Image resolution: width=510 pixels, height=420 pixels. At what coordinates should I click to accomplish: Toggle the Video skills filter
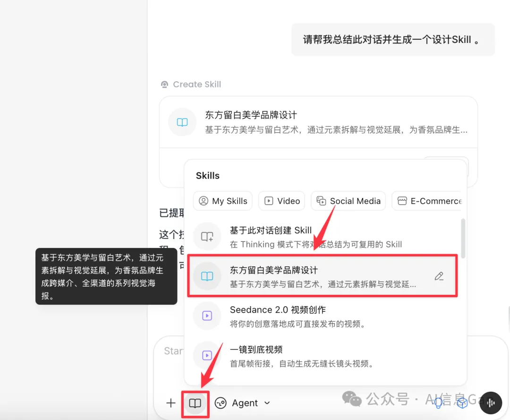(x=281, y=201)
